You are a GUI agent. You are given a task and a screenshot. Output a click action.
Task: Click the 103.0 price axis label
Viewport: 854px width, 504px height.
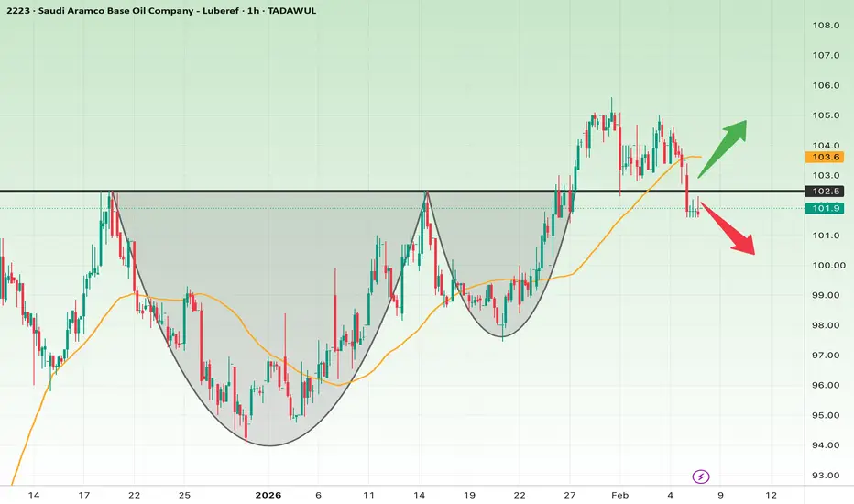point(826,175)
